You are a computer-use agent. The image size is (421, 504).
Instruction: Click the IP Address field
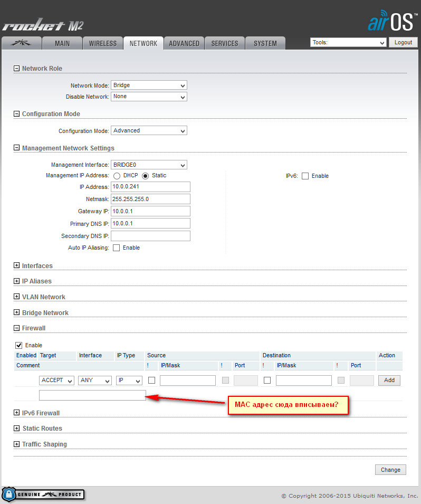click(x=150, y=187)
